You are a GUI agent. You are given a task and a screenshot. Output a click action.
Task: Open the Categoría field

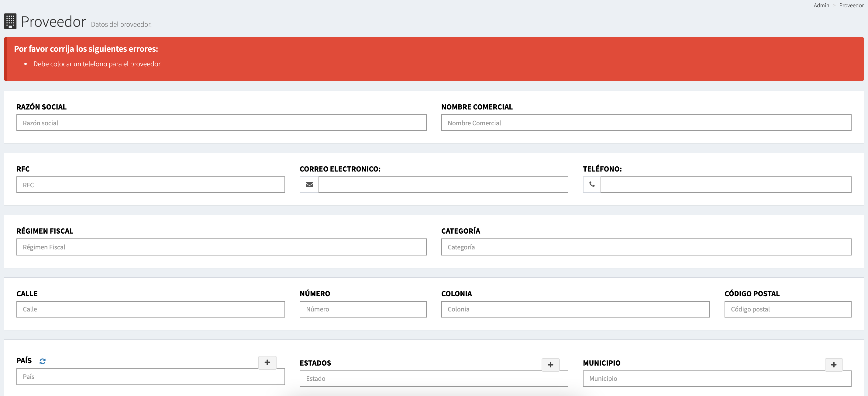point(646,247)
